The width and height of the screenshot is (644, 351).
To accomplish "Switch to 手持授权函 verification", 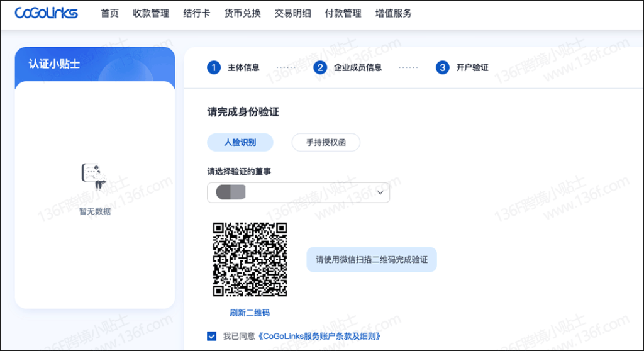I will tap(326, 143).
